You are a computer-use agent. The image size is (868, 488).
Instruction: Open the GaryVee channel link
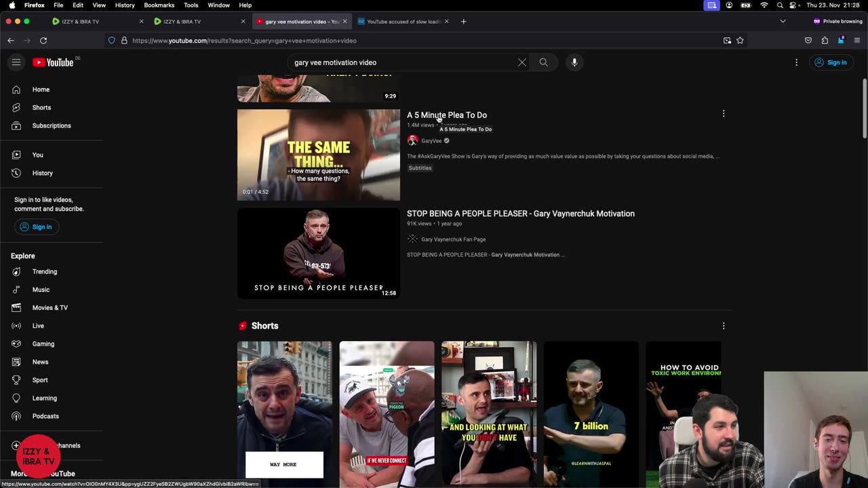[431, 141]
